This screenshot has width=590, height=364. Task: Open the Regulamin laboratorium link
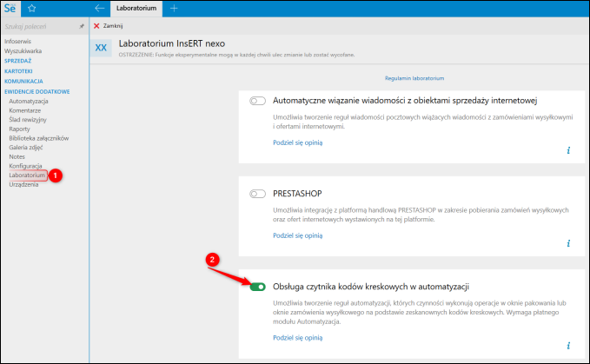point(417,78)
